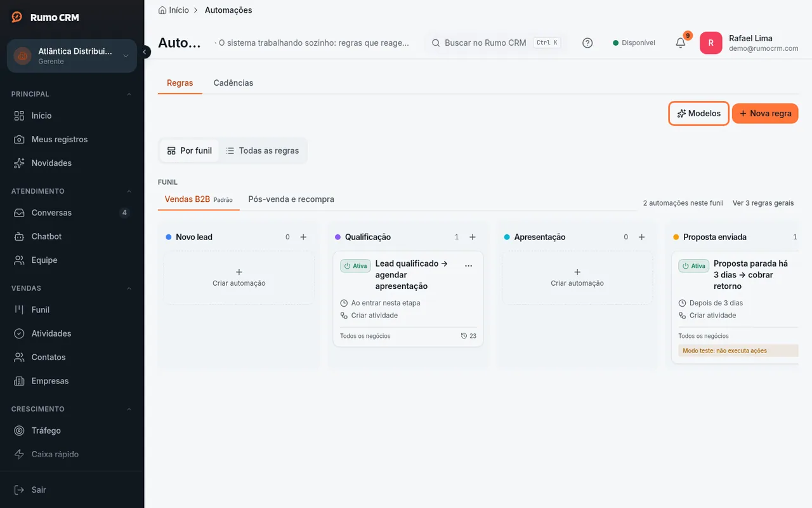Image resolution: width=812 pixels, height=508 pixels.
Task: Toggle the Ativa badge on Lead qualificado rule
Action: 355,265
